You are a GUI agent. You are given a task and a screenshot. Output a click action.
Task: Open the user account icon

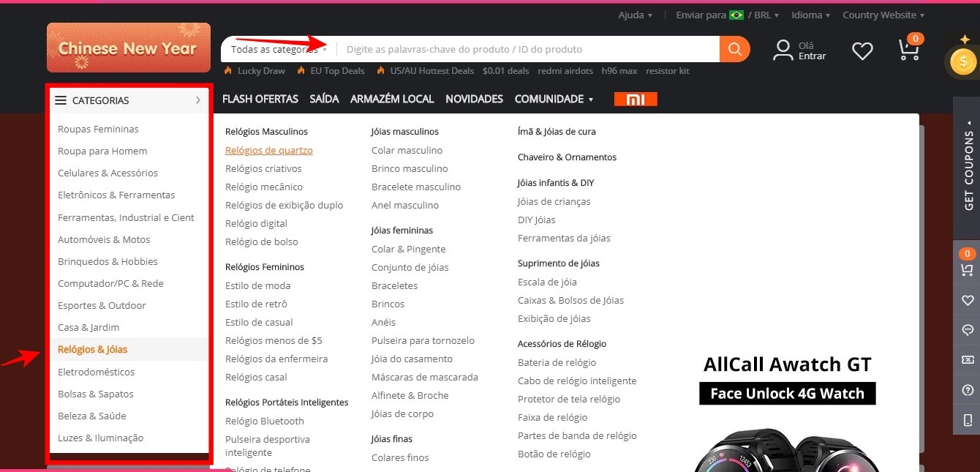(x=783, y=50)
